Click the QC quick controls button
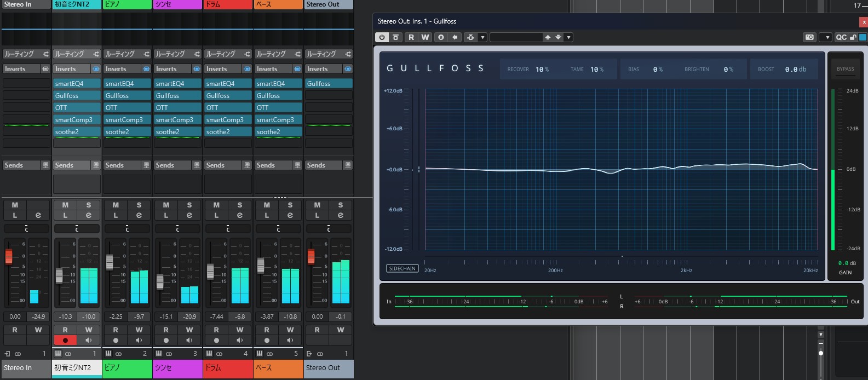The image size is (868, 380). pyautogui.click(x=841, y=37)
